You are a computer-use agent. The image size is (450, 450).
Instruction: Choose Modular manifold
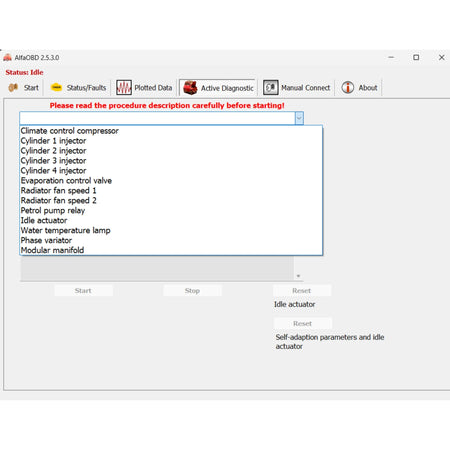pyautogui.click(x=171, y=250)
